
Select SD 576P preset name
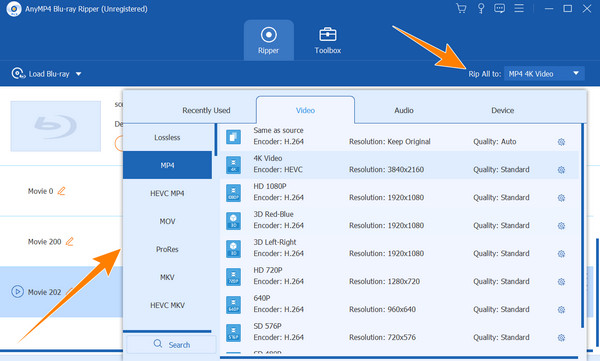click(x=267, y=326)
